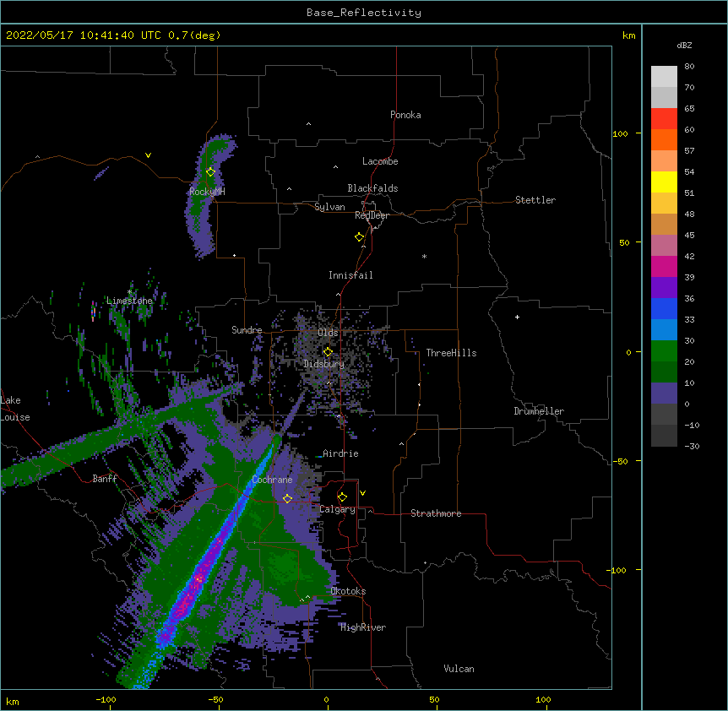
Task: Click the yellow v marker east of Calgary
Action: (362, 493)
